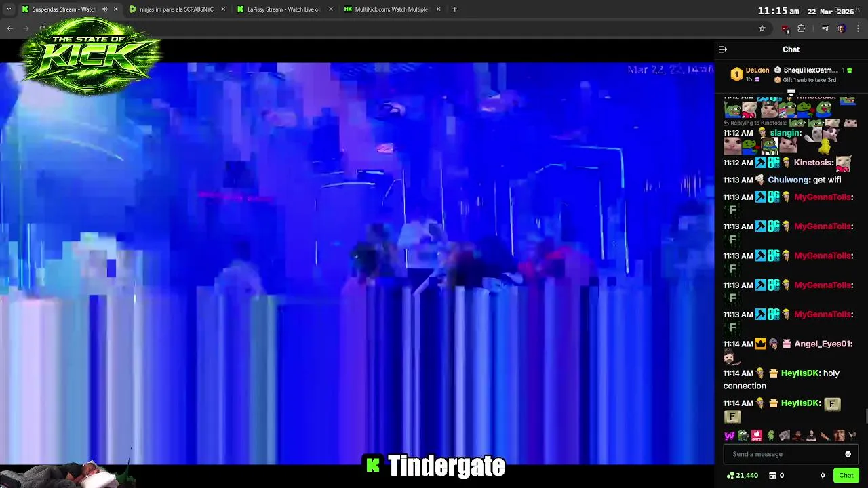Click the 'Gift 1 sub to take 3rd' text
The width and height of the screenshot is (868, 488).
pos(809,80)
